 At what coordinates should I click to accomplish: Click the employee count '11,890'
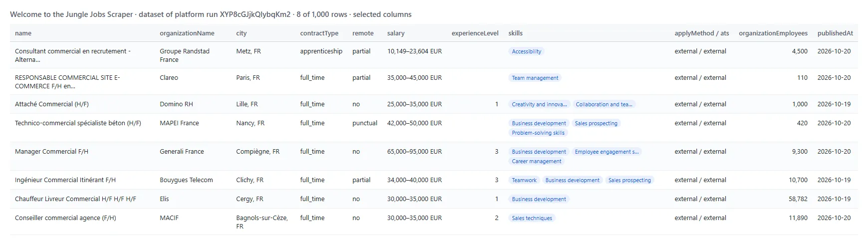pos(798,218)
